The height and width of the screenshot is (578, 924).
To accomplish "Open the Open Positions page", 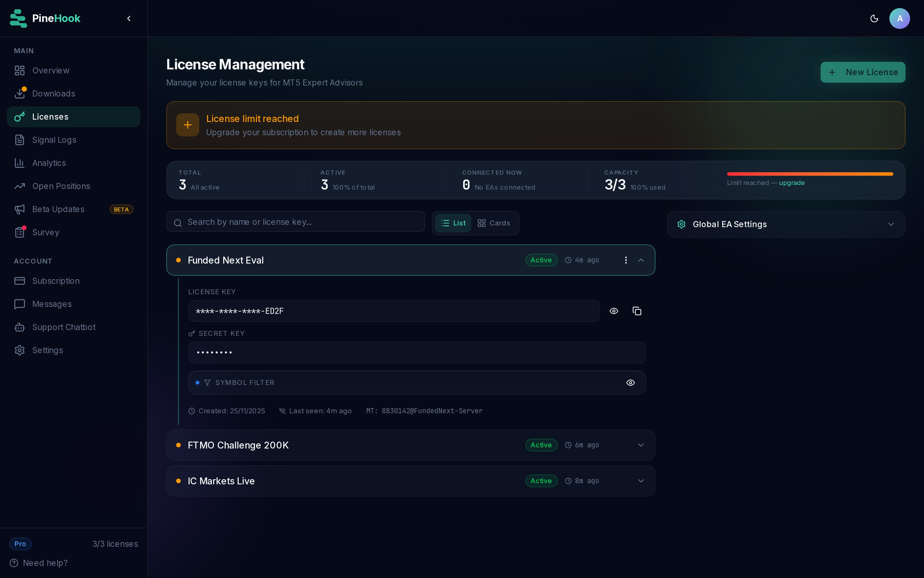I will tap(74, 186).
